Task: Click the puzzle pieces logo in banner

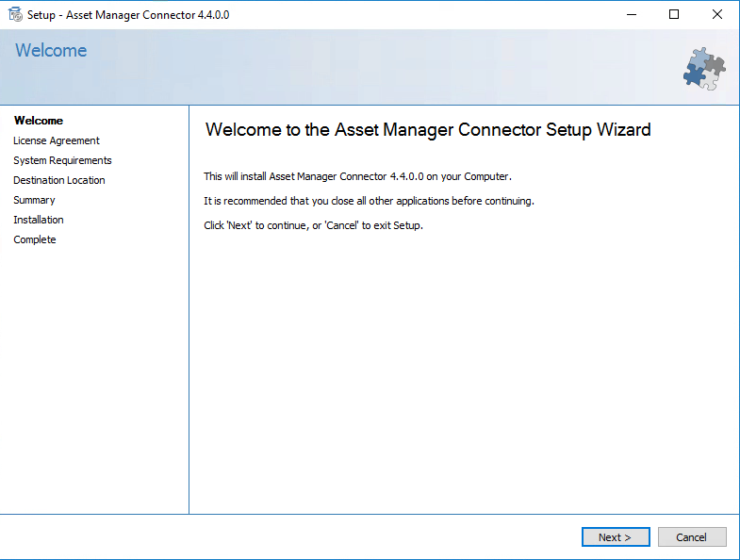Action: (704, 69)
